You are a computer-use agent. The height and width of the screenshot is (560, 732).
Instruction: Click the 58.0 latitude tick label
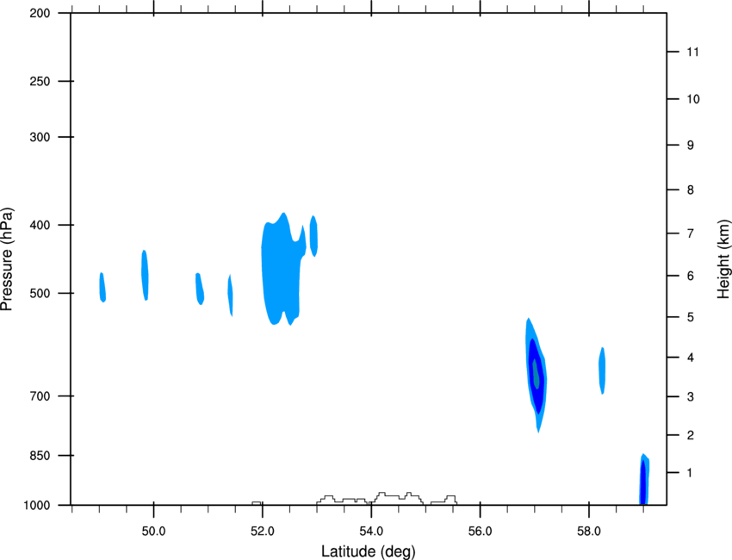tap(589, 532)
